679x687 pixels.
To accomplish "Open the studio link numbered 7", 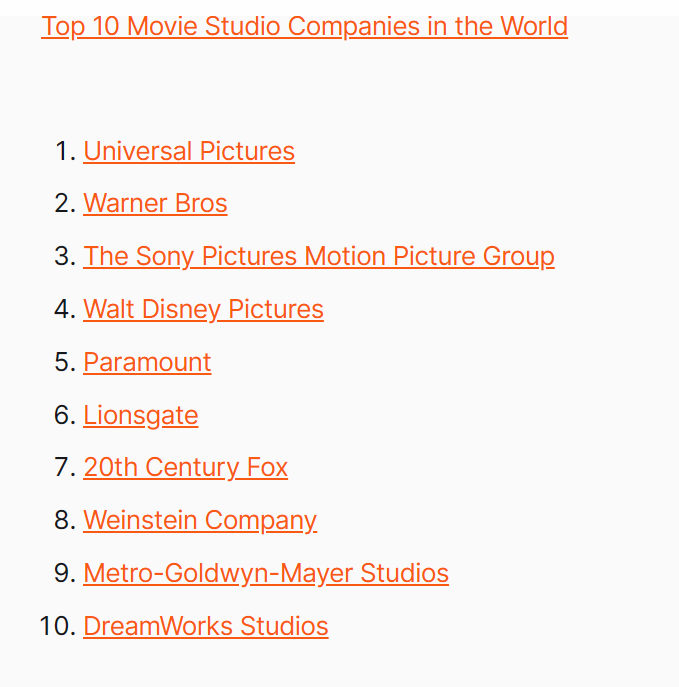I will (185, 468).
